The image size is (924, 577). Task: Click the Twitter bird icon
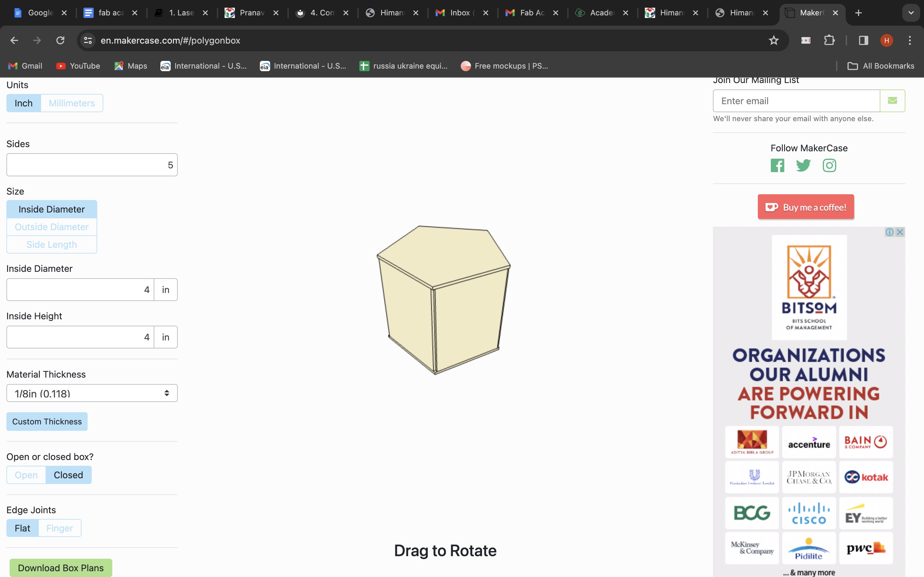point(803,166)
